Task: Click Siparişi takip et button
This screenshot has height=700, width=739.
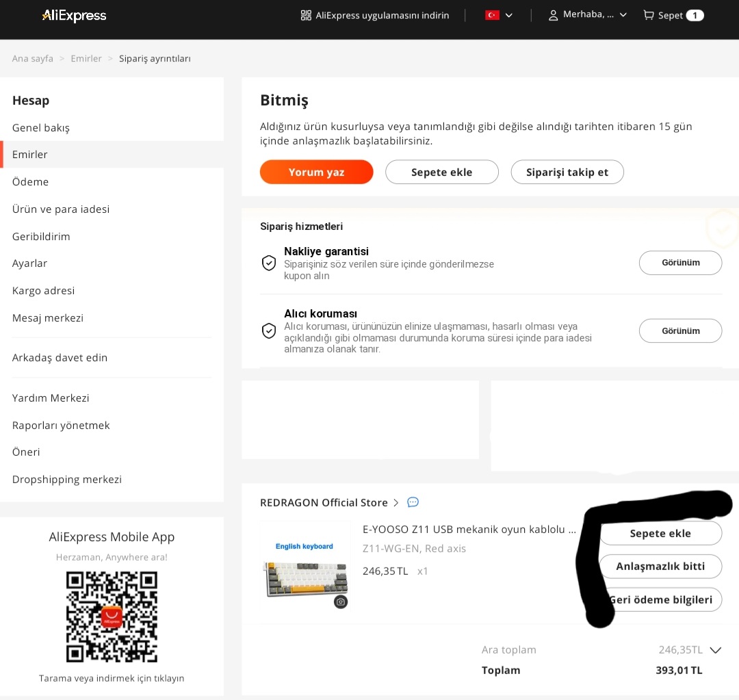Action: click(x=567, y=172)
